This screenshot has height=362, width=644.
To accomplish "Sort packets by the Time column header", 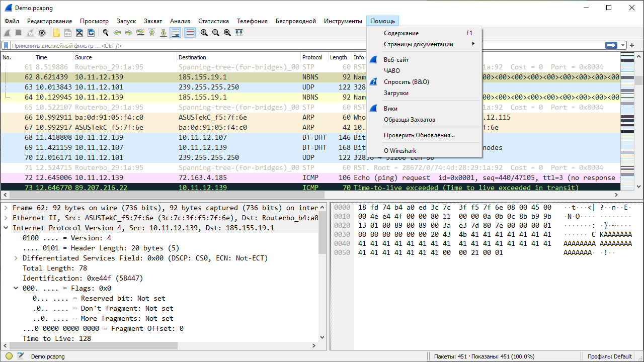I will (x=53, y=57).
